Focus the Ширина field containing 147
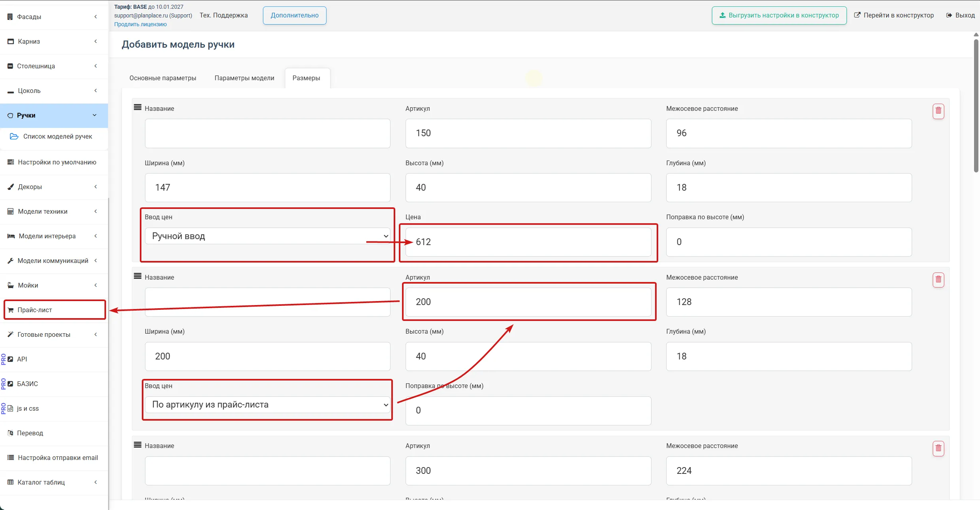The width and height of the screenshot is (980, 510). click(267, 187)
